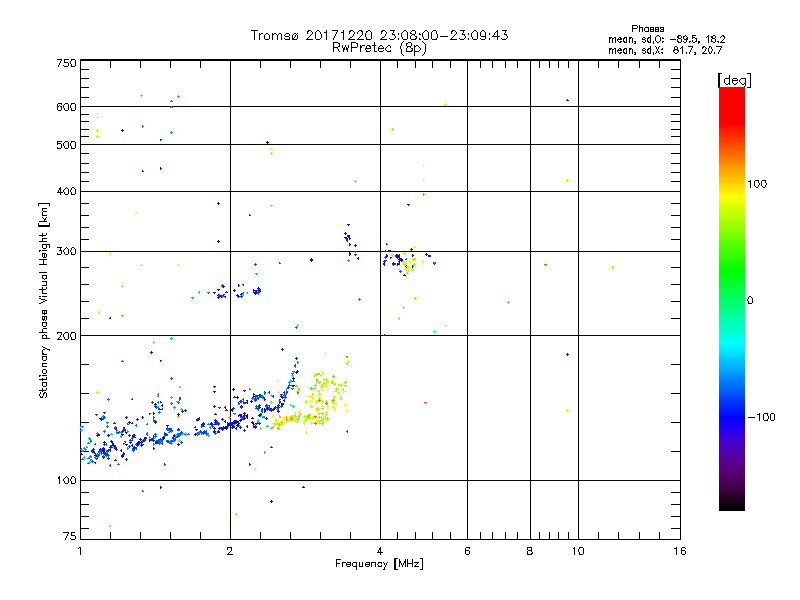Screen dimensions: 800x600
Task: Click the black bottom of the phase colorbar
Action: click(x=732, y=503)
